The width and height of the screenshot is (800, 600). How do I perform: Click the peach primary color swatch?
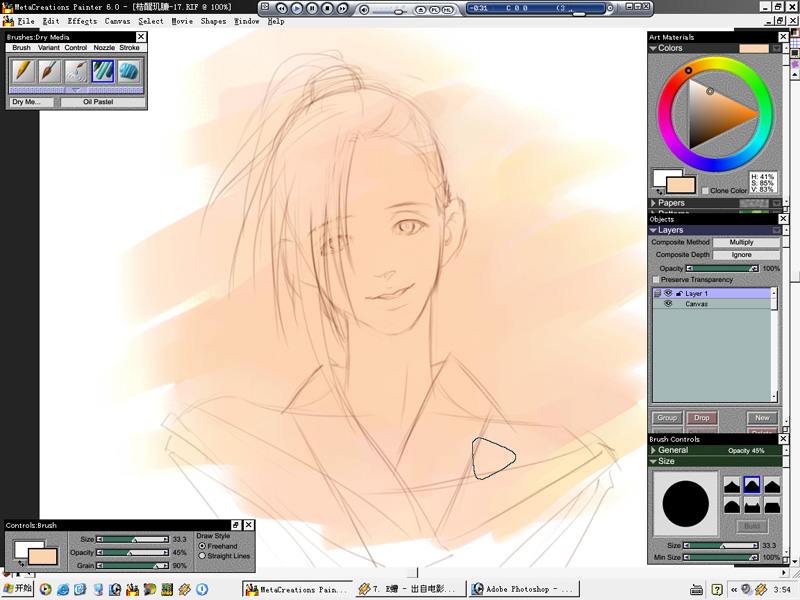pos(681,185)
